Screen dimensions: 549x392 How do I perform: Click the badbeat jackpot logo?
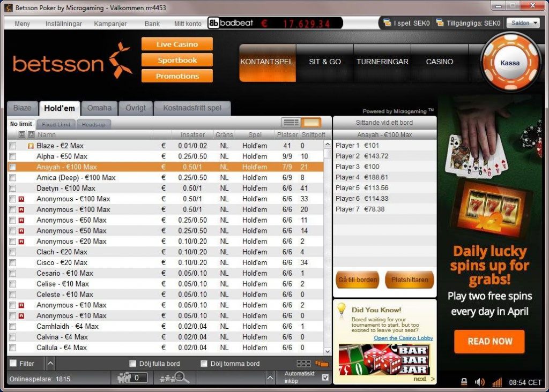231,23
